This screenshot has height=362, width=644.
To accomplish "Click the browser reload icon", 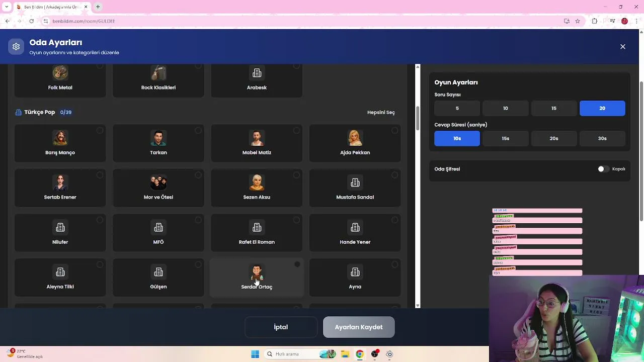I will click(x=31, y=21).
